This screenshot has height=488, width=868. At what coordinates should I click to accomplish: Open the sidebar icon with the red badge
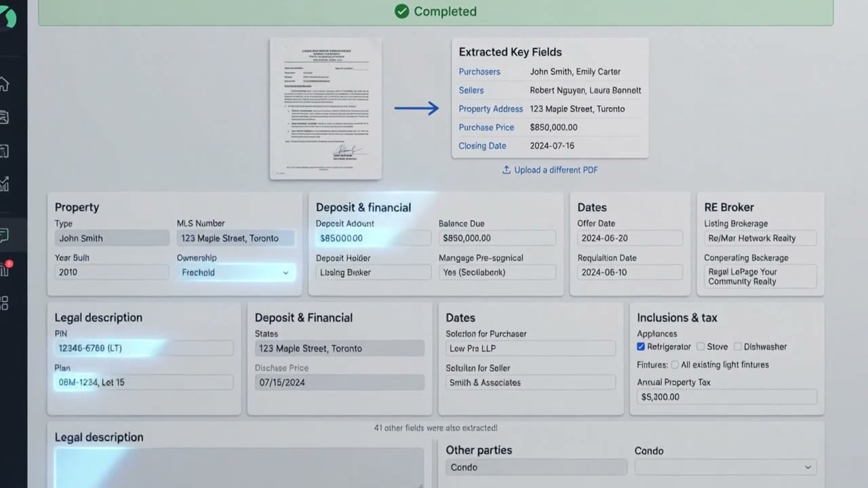(x=5, y=269)
